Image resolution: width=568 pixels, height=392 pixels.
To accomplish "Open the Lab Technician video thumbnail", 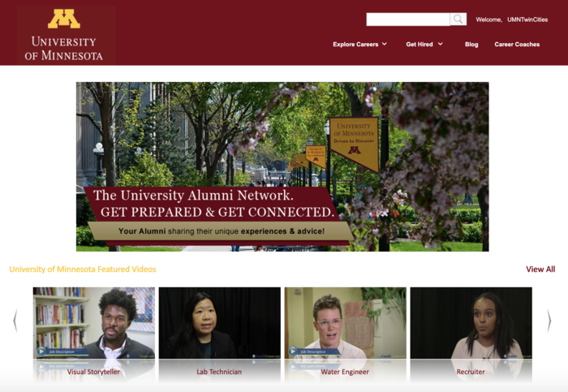I will [x=220, y=323].
